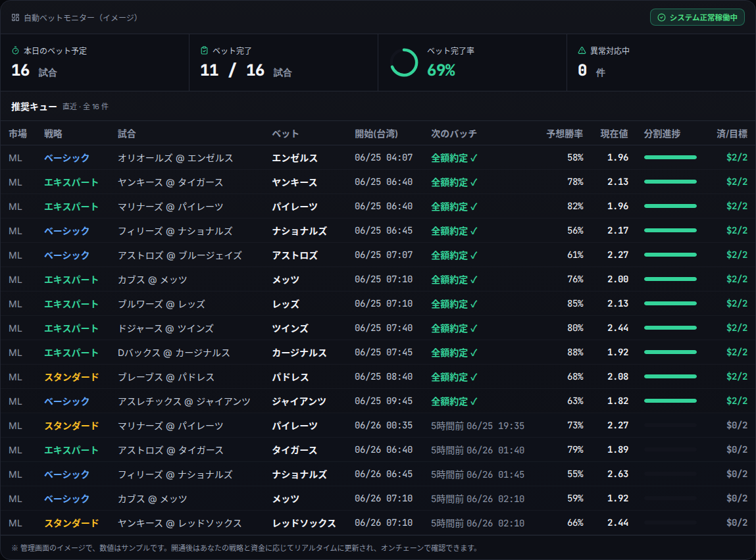Click the progress bar in オリオールズ @ エンゼルス row
The width and height of the screenshot is (756, 560).
click(x=670, y=157)
